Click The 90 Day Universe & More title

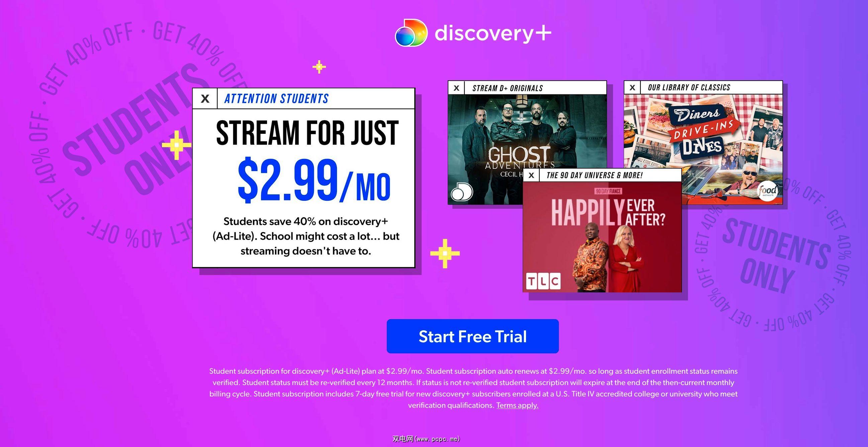[594, 175]
